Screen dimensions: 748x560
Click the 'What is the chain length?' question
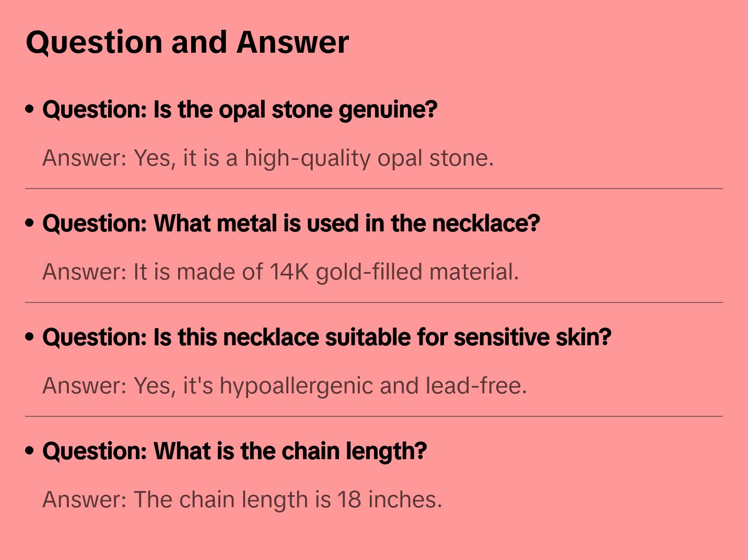tap(234, 451)
